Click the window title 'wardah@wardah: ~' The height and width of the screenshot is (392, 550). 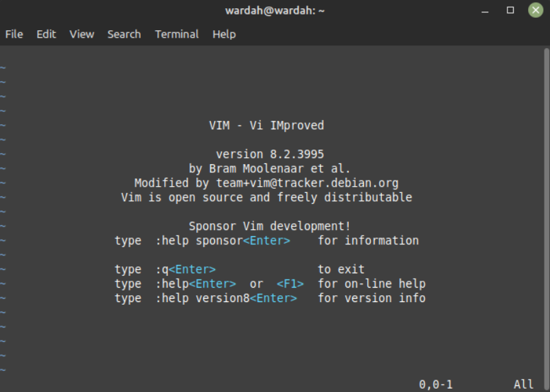point(275,10)
